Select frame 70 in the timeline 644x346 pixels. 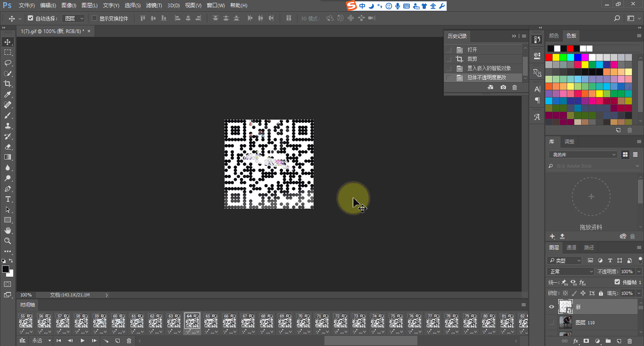[x=303, y=323]
